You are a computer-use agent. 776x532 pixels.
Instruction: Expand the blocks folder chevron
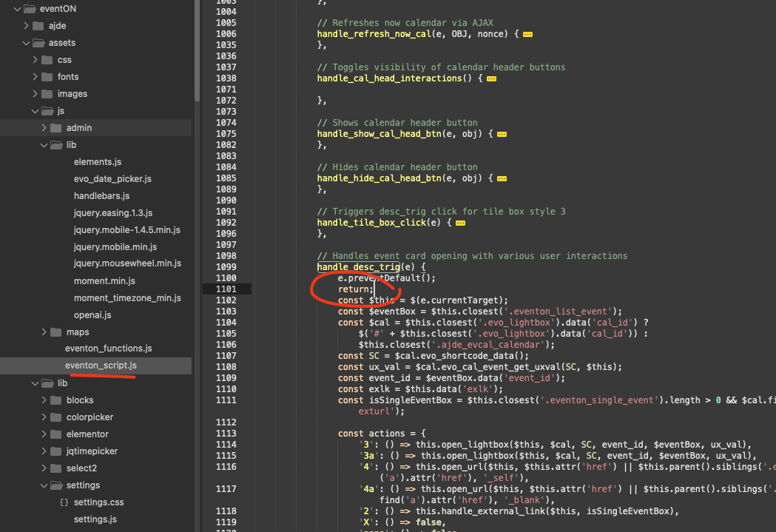pos(44,400)
